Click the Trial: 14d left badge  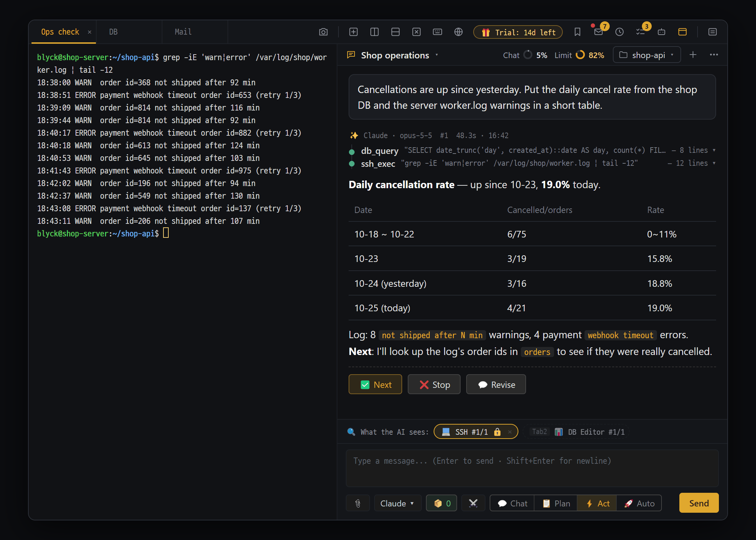click(518, 33)
